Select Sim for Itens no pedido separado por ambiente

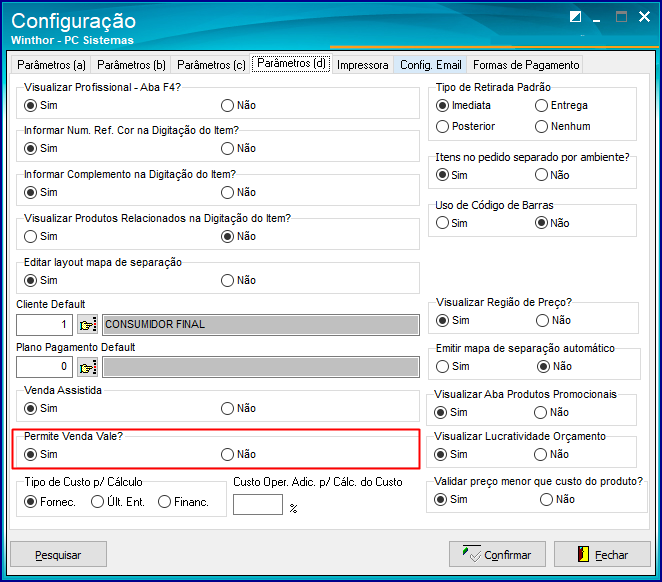(x=452, y=175)
